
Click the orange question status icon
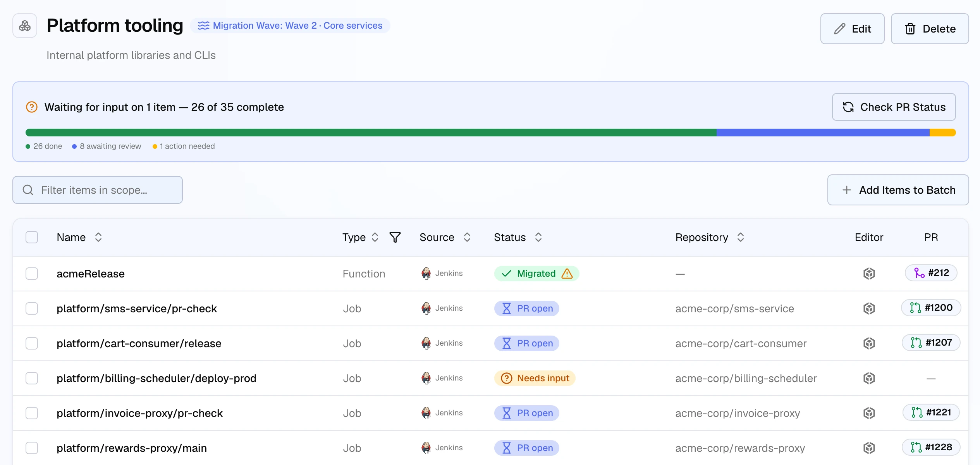click(x=32, y=107)
